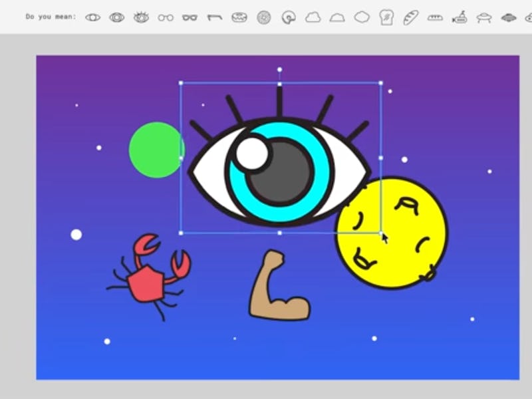Image resolution: width=532 pixels, height=399 pixels.
Task: Pick the diagonal baguette suggestion
Action: point(411,17)
